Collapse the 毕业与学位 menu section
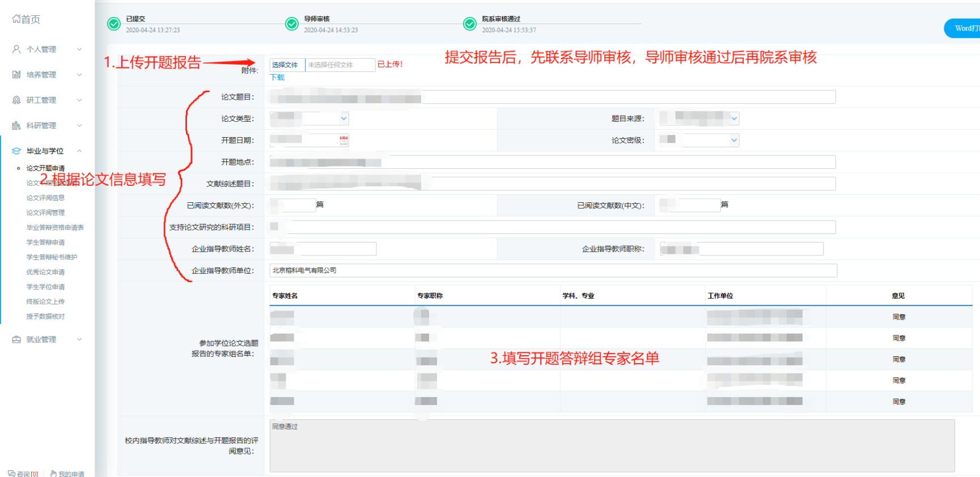 point(79,151)
